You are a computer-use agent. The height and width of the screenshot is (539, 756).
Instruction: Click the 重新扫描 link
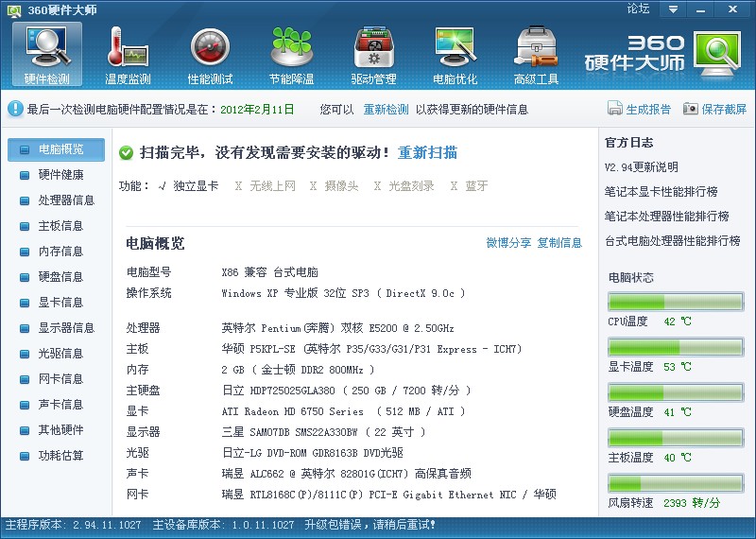428,153
